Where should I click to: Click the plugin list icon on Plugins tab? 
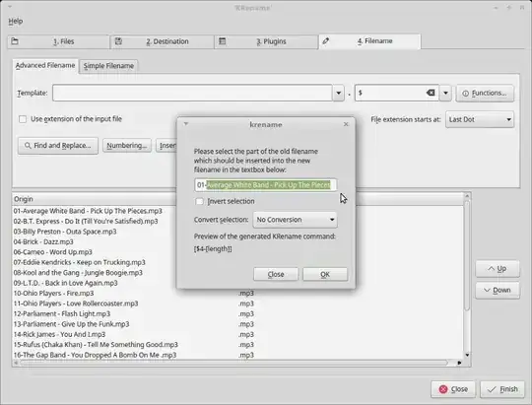(x=223, y=41)
